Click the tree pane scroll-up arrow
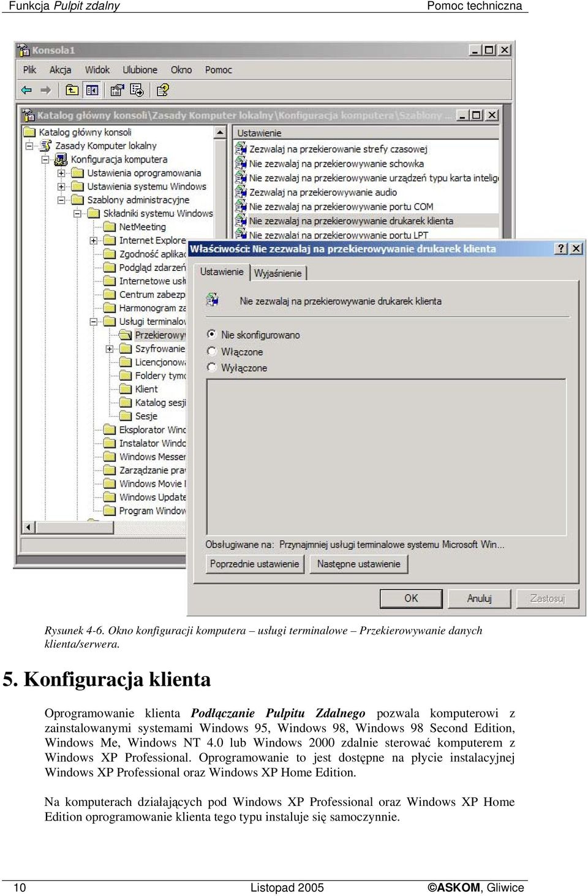This screenshot has width=588, height=896. point(221,132)
